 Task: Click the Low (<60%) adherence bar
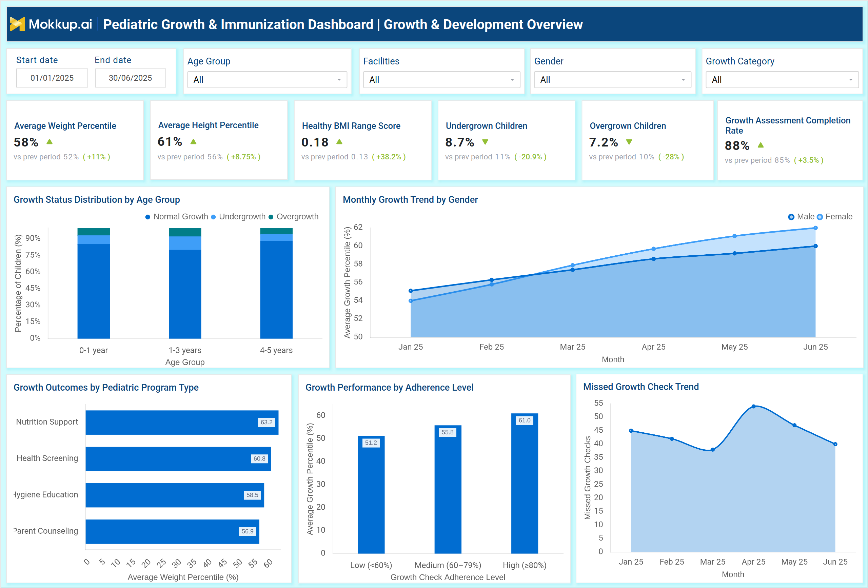tap(371, 495)
